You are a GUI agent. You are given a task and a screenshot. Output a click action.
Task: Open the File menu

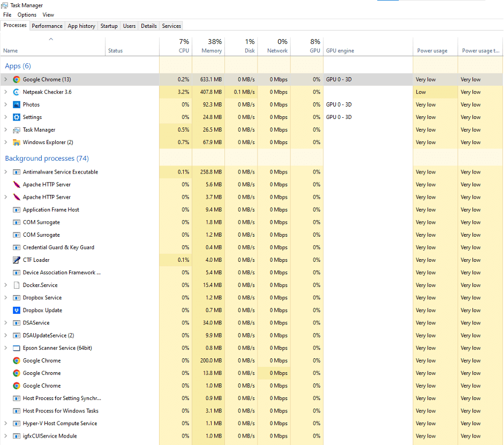[x=7, y=15]
